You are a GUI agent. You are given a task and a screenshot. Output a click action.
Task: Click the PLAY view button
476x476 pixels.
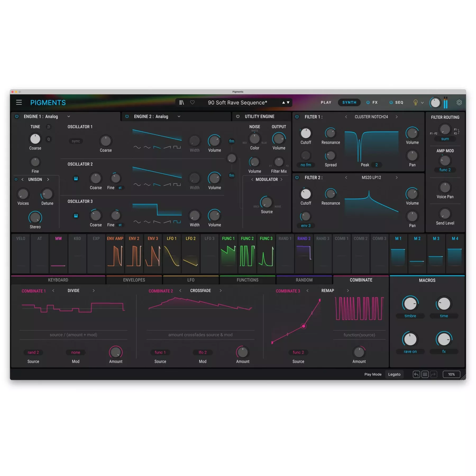coord(326,102)
